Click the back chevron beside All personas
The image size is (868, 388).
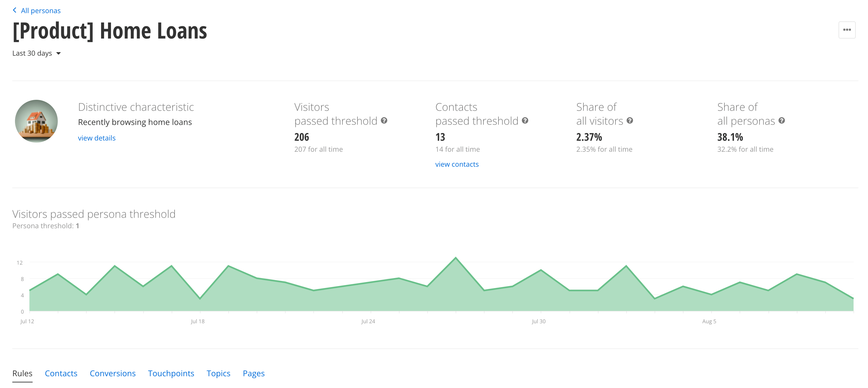(14, 10)
